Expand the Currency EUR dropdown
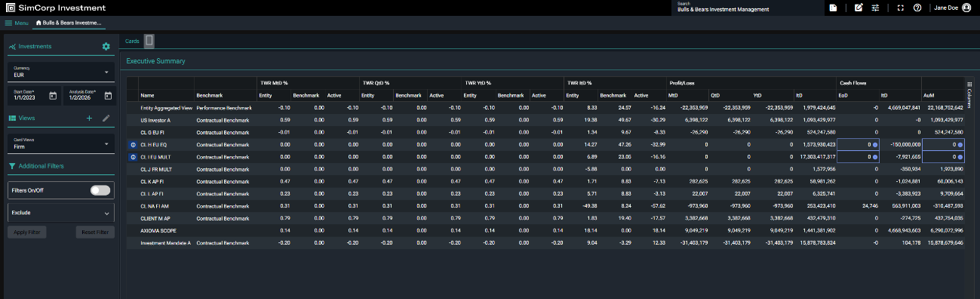This screenshot has height=299, width=980. (x=60, y=72)
